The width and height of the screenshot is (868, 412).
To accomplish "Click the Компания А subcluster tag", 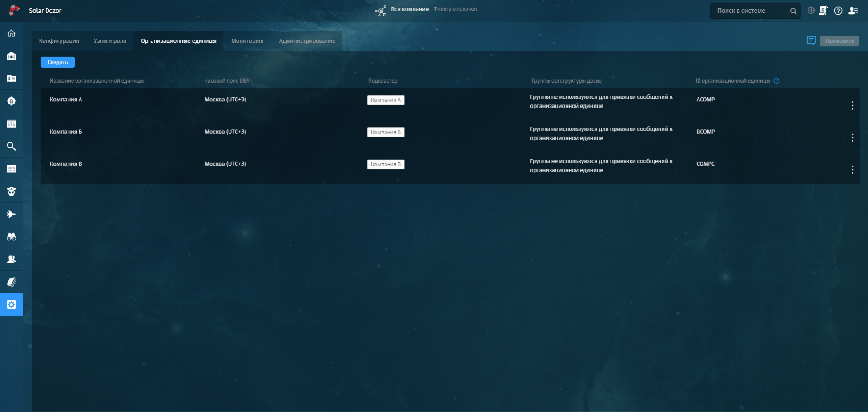I will click(386, 100).
